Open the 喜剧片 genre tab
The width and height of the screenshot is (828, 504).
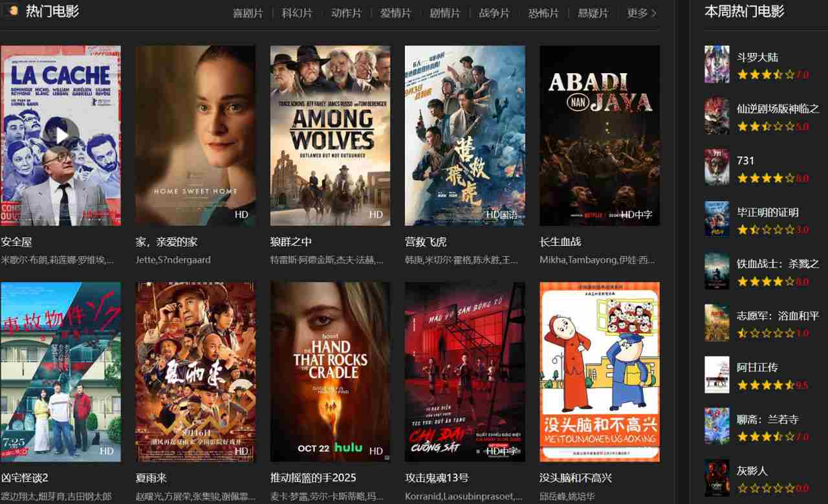[248, 13]
